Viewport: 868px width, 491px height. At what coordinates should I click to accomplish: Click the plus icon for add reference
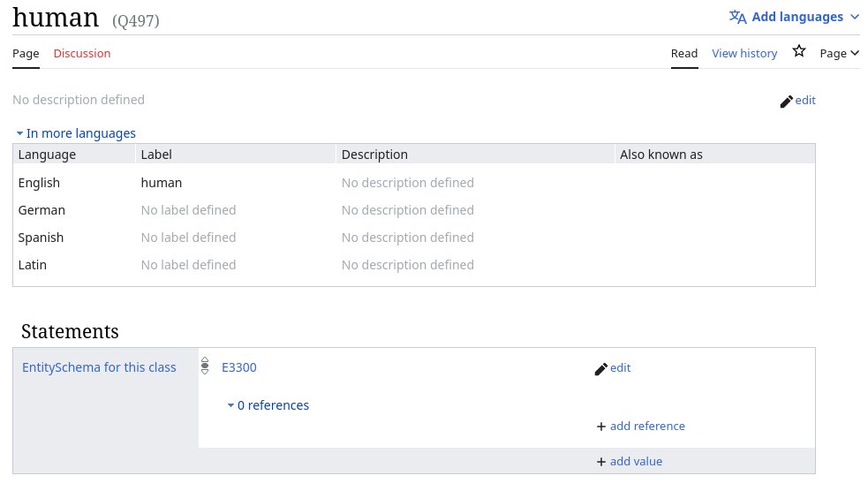601,427
